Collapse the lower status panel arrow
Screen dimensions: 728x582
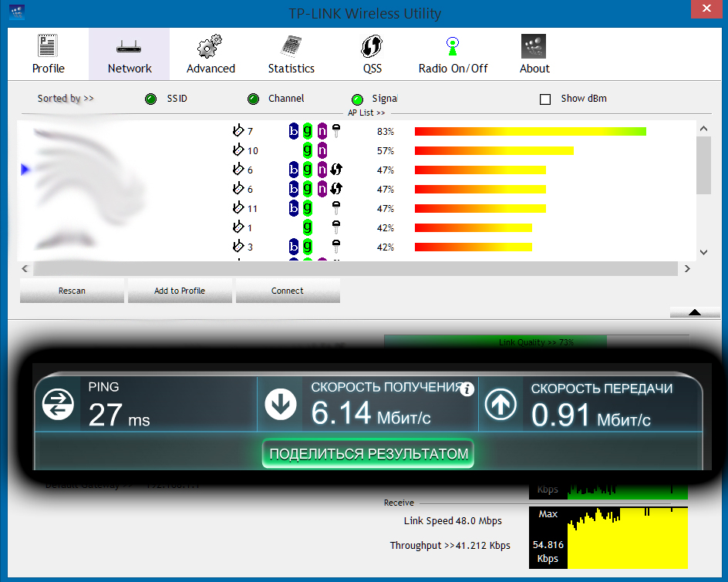(695, 312)
